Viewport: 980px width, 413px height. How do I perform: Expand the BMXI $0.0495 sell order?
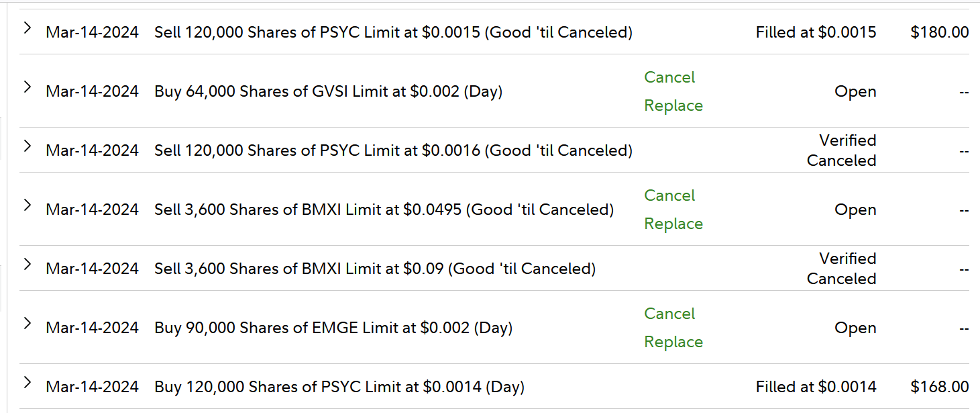tap(27, 205)
